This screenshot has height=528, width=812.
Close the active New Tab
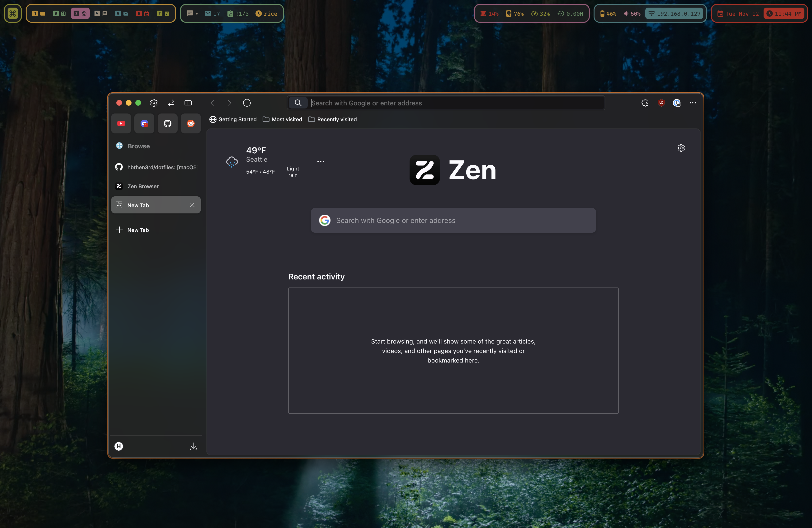[x=192, y=205]
